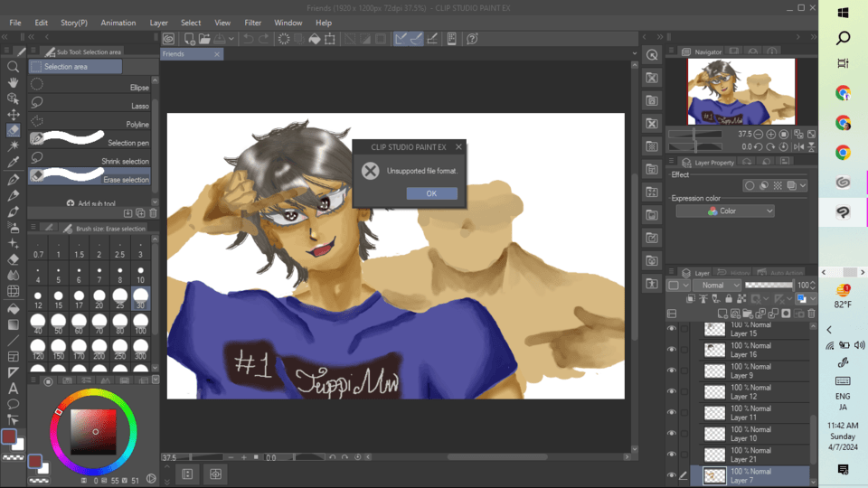Open the File menu
The image size is (868, 488).
click(15, 23)
